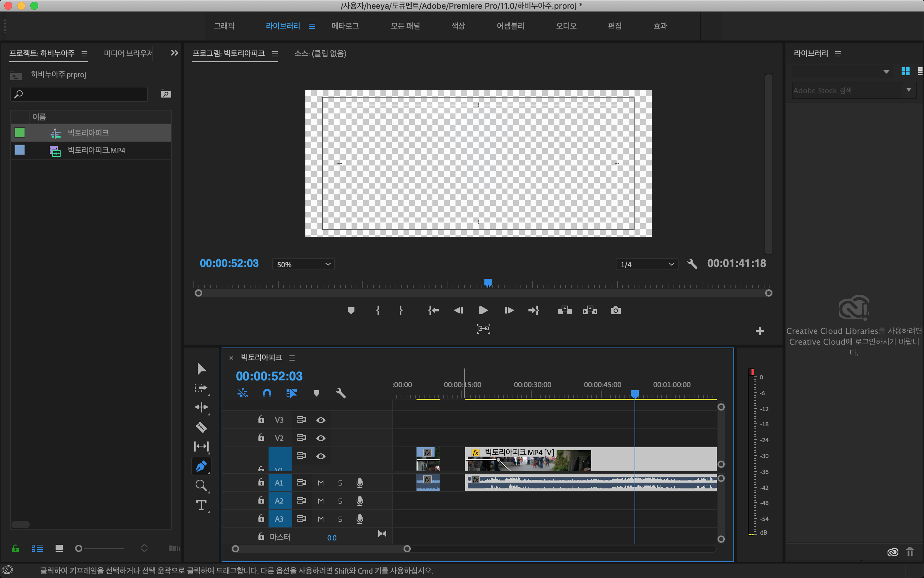Open the 50% zoom level dropdown
The image size is (924, 578).
pyautogui.click(x=304, y=264)
